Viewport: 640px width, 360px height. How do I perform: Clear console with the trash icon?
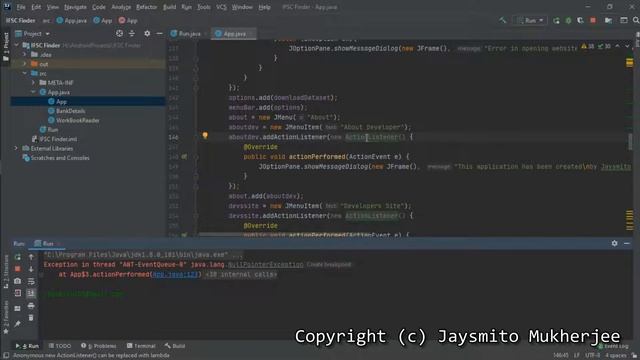pyautogui.click(x=31, y=318)
